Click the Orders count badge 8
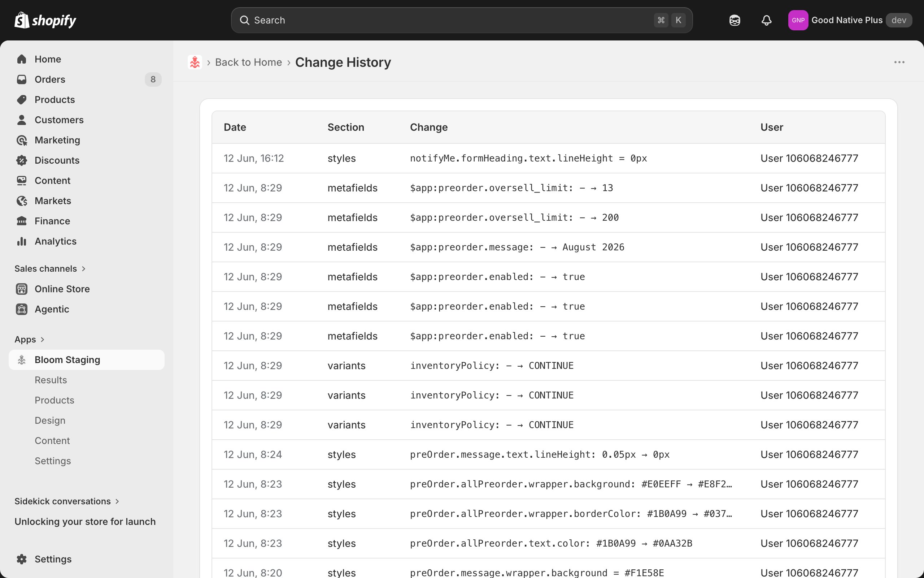Viewport: 924px width, 578px height. click(153, 79)
